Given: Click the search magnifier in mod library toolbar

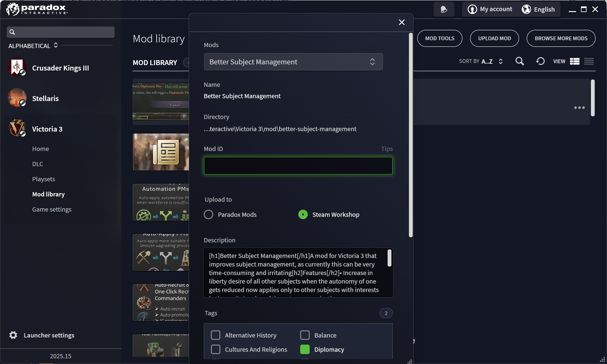Looking at the screenshot, I should tap(520, 61).
